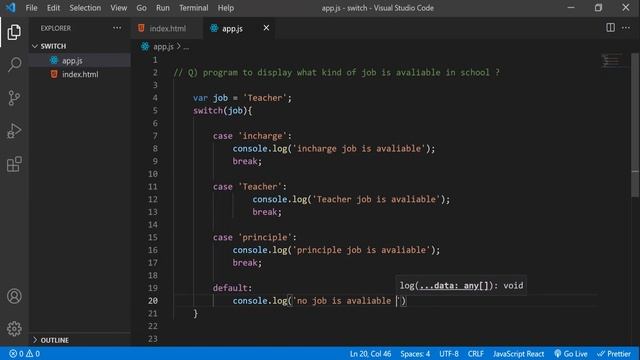Minimize the VS Code window
The width and height of the screenshot is (640, 360).
[x=571, y=7]
